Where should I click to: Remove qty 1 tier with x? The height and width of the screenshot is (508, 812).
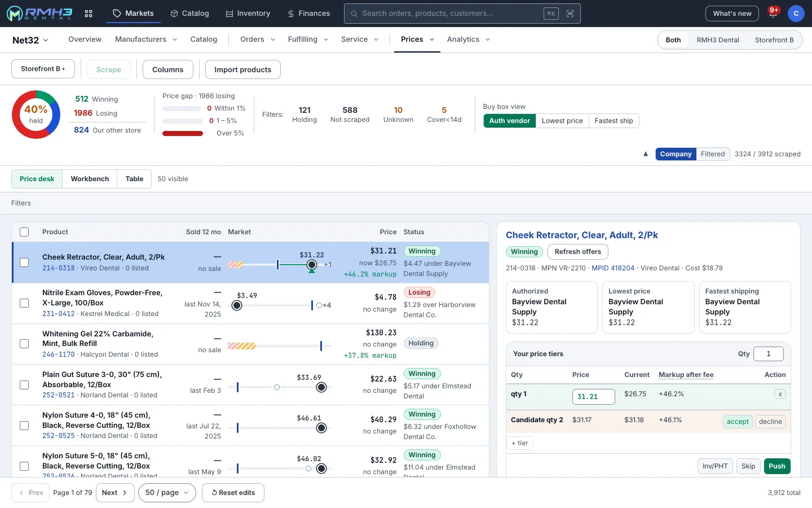(x=780, y=395)
